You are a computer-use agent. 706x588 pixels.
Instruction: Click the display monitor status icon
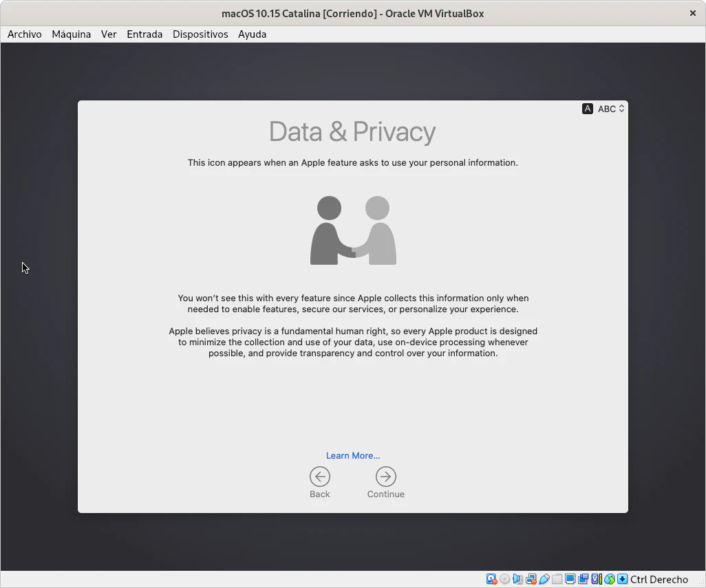570,579
